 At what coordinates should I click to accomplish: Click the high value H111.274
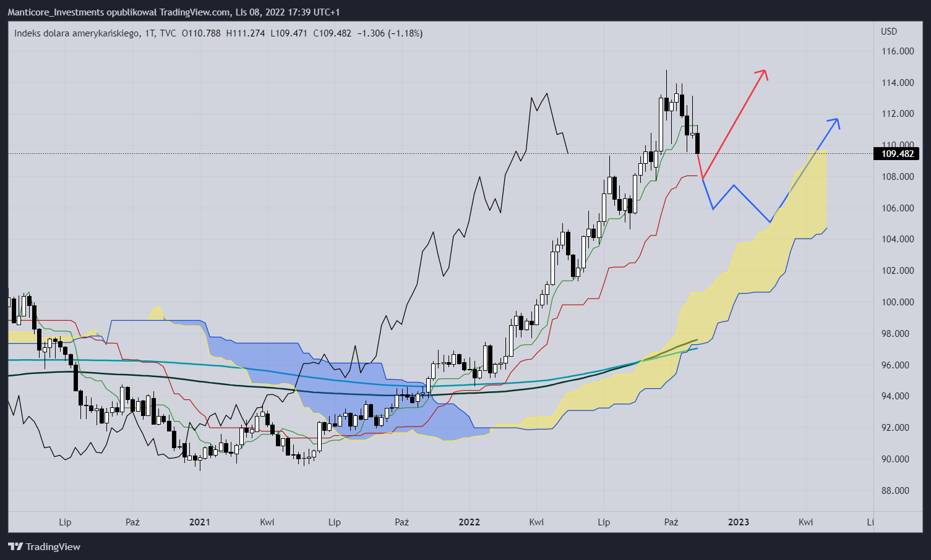(x=246, y=33)
